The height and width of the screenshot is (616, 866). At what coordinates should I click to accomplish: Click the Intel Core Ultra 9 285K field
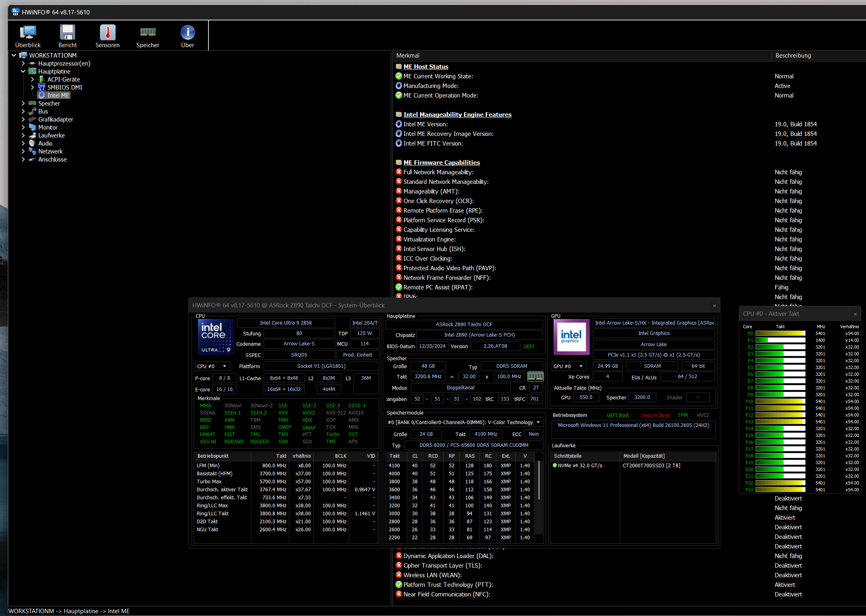coord(286,323)
